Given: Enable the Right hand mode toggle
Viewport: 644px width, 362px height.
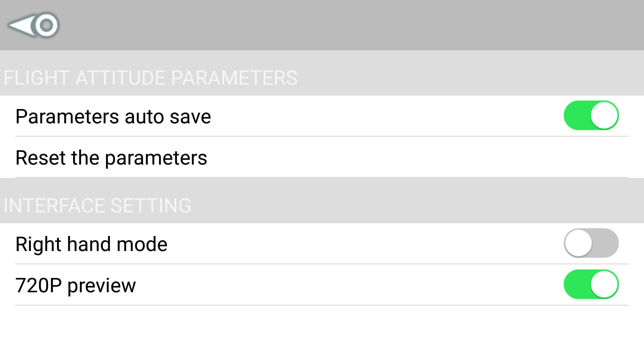Looking at the screenshot, I should click(x=591, y=243).
